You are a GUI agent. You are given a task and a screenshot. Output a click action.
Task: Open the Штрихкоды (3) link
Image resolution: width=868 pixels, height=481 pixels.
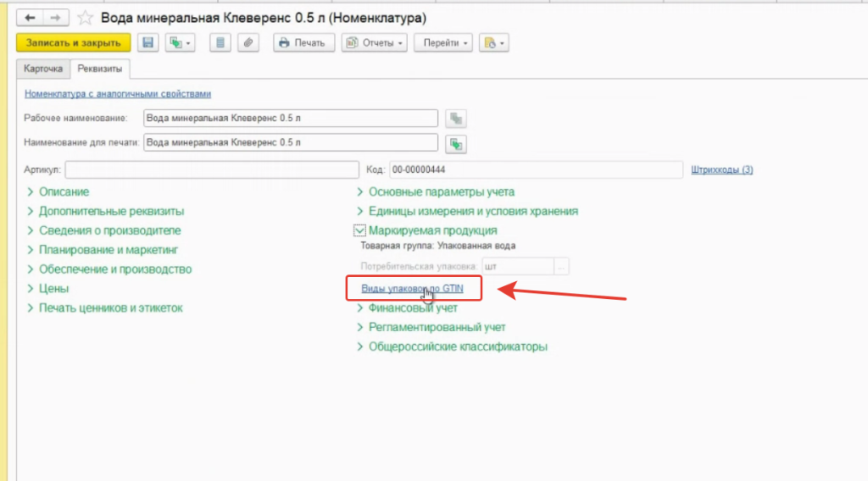(721, 169)
